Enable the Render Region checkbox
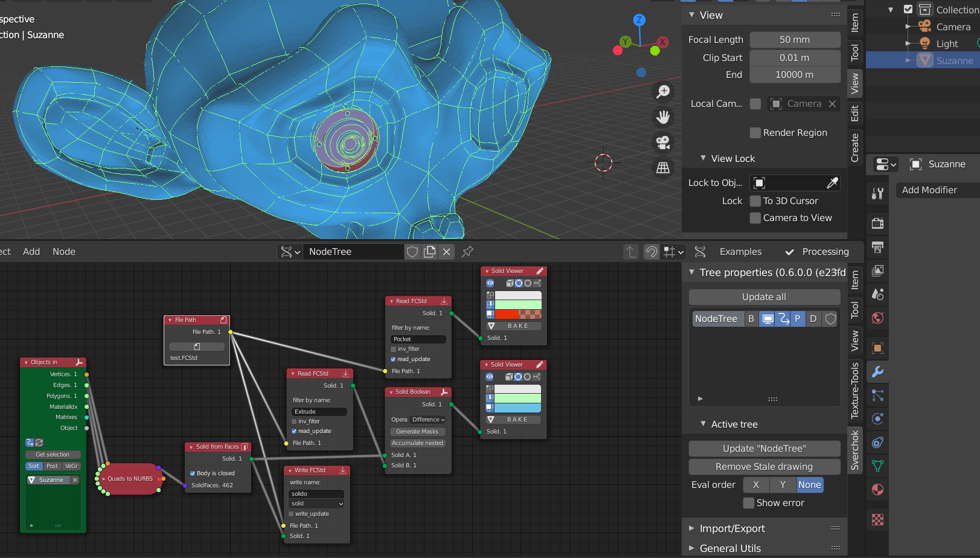 point(755,133)
